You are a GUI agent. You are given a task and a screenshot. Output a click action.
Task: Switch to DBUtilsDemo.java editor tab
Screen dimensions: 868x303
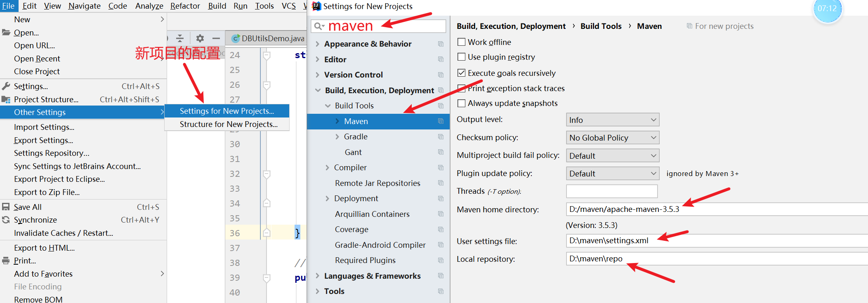click(x=267, y=38)
